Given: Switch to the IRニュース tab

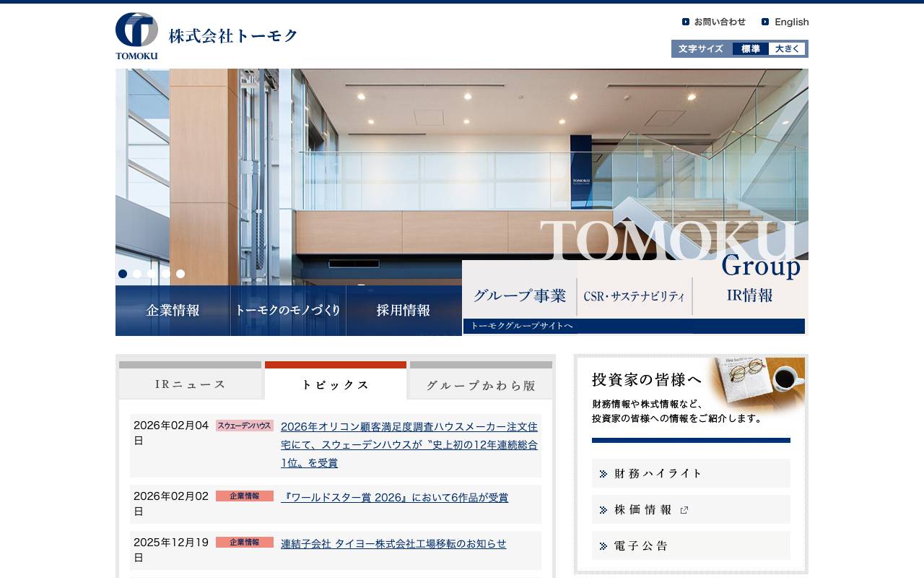Looking at the screenshot, I should click(190, 384).
